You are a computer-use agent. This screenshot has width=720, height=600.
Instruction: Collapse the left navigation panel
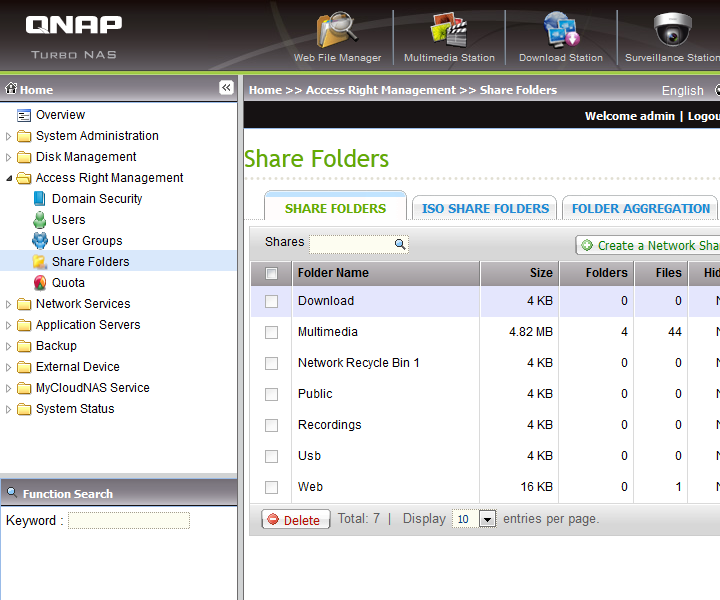[x=227, y=88]
